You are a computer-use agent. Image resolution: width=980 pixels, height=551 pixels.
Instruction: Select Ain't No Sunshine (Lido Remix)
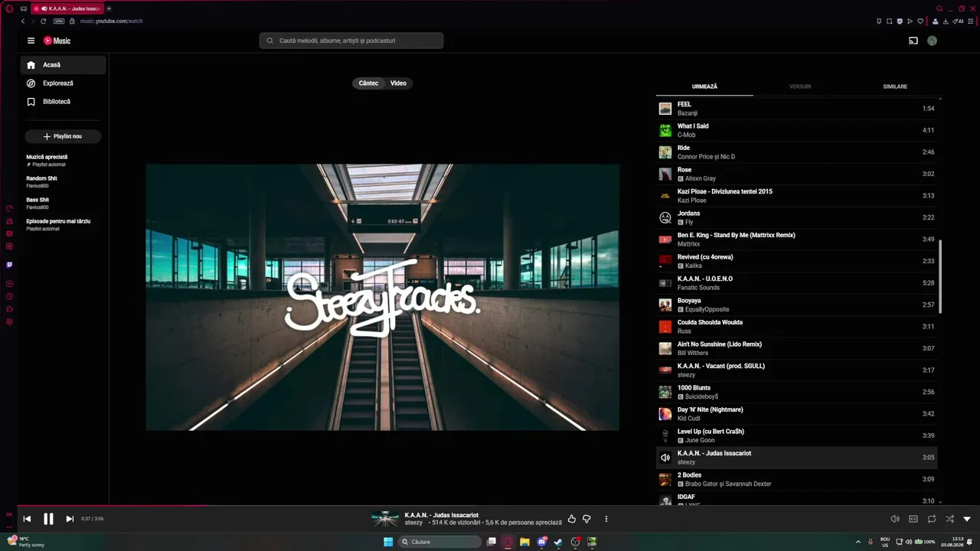796,348
